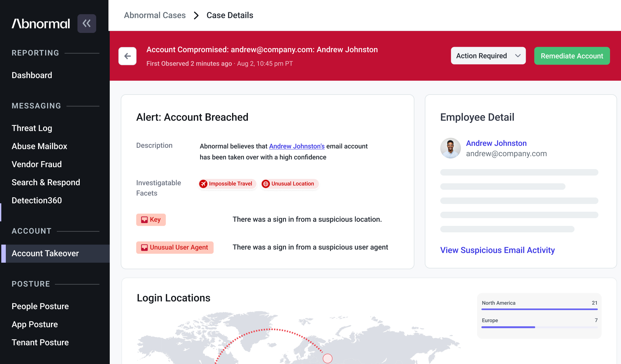Click the Case Details breadcrumb
621x364 pixels.
230,15
